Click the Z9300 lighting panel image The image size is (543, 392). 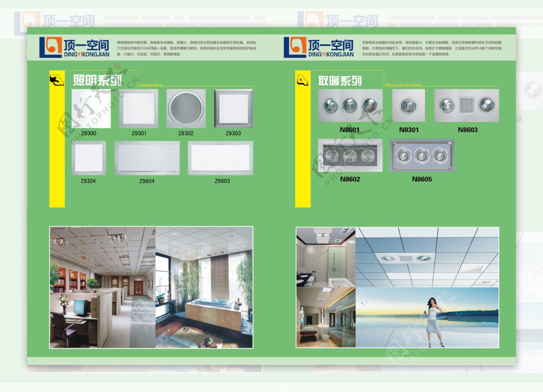pyautogui.click(x=91, y=109)
